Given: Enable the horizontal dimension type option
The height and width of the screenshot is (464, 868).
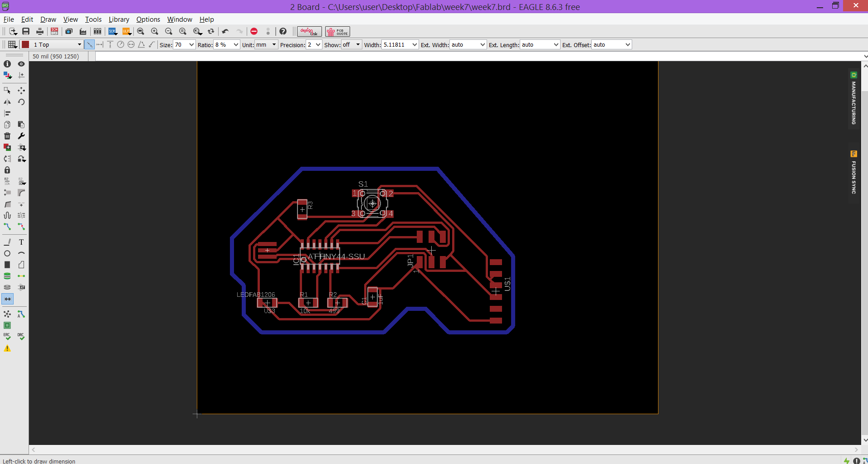Looking at the screenshot, I should click(x=100, y=44).
